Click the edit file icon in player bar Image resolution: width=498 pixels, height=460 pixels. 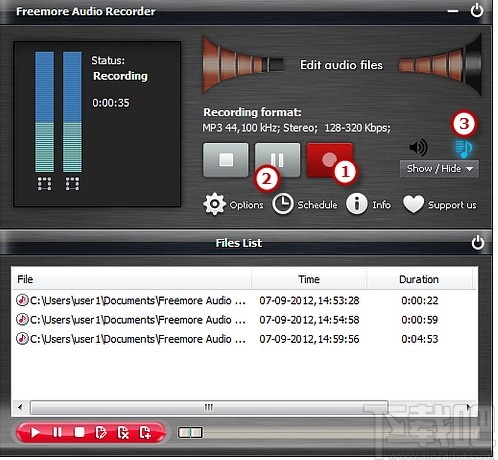[101, 433]
